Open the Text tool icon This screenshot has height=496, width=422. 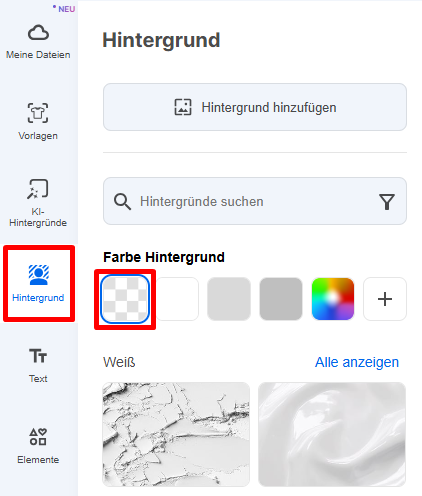pos(38,356)
